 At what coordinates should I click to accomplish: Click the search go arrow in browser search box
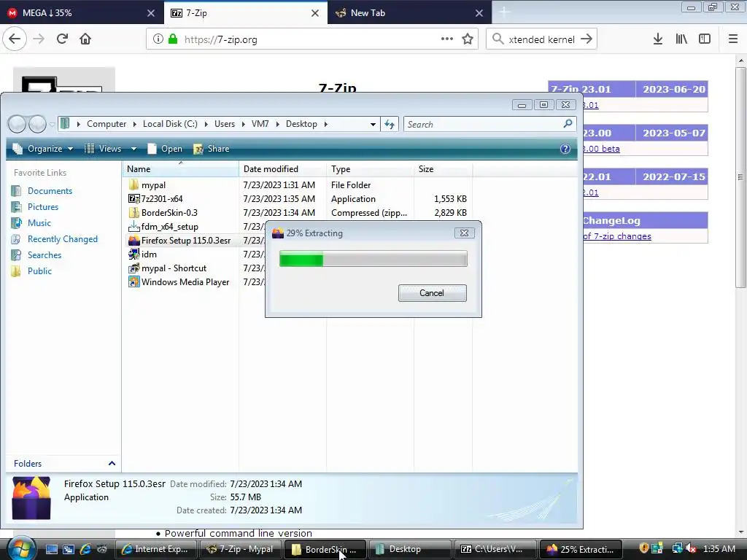pos(587,39)
